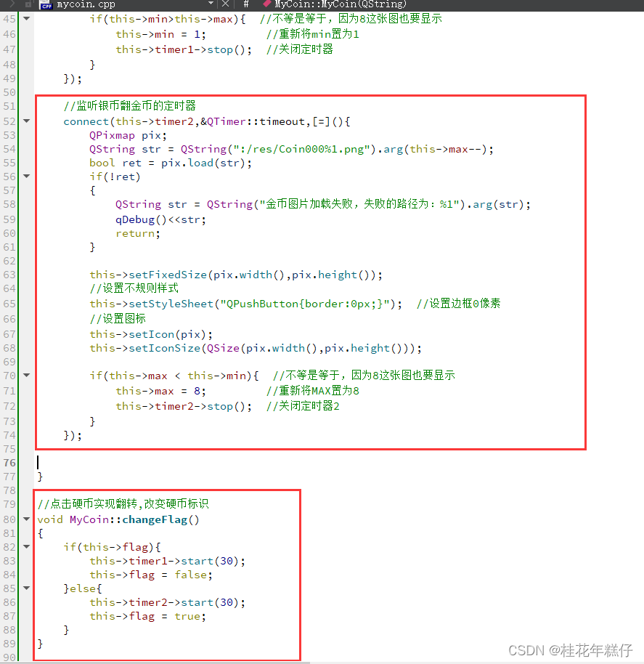Click the comment '//监听银币翻金币的定时器'
This screenshot has height=664, width=644.
(x=130, y=106)
